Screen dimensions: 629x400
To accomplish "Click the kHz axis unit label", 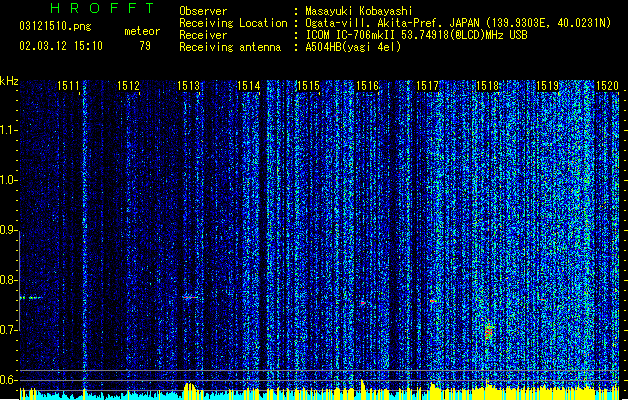I will tap(9, 81).
